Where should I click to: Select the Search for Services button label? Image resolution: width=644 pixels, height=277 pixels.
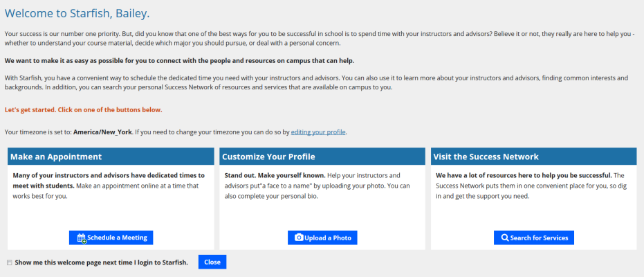tap(539, 238)
